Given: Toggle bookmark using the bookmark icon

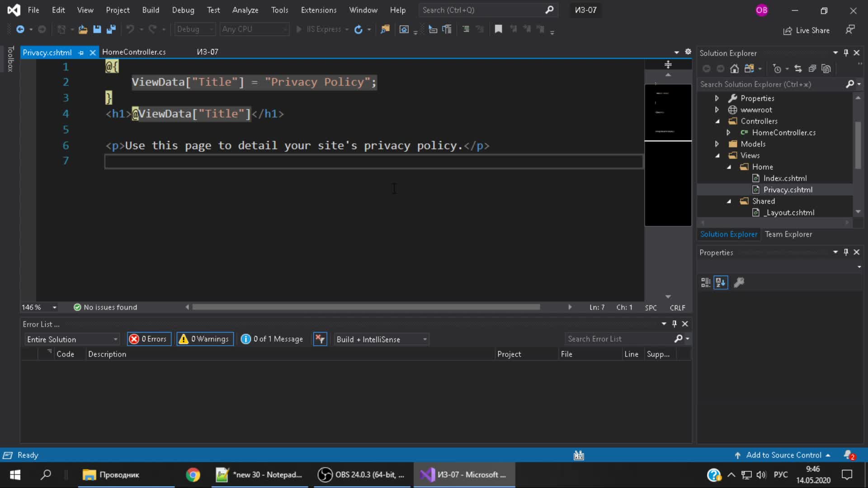Looking at the screenshot, I should pos(498,29).
